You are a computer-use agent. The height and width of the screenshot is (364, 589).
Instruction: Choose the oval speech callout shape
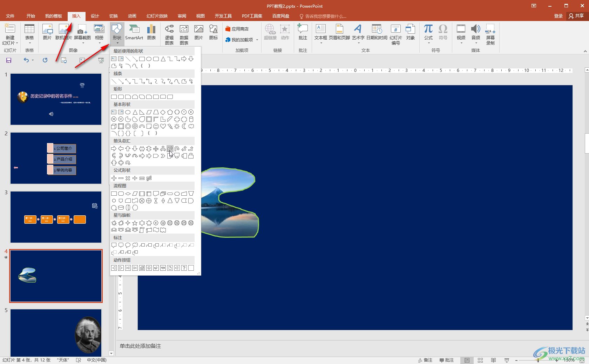click(128, 245)
